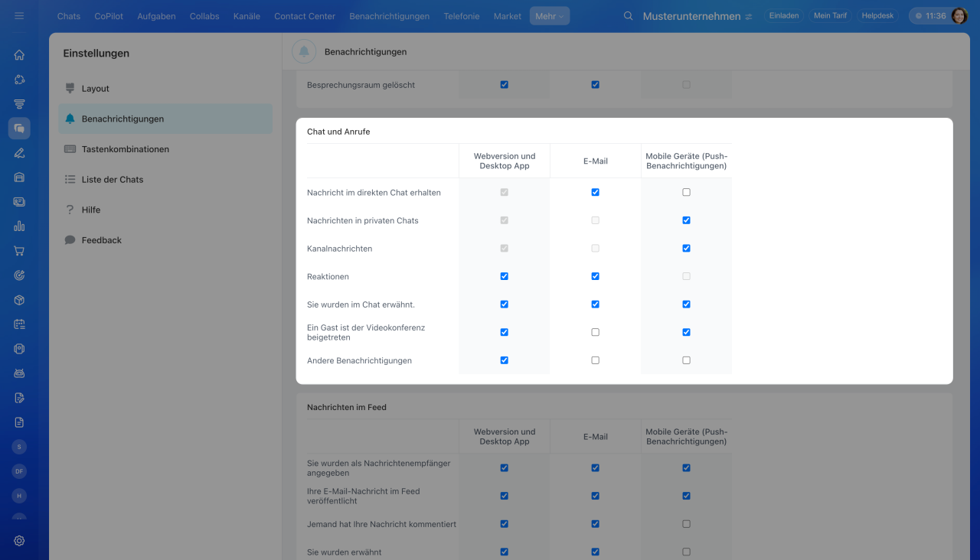Screen dimensions: 980x560
Task: Click the settings gear icon at bottom-left
Action: (x=19, y=541)
